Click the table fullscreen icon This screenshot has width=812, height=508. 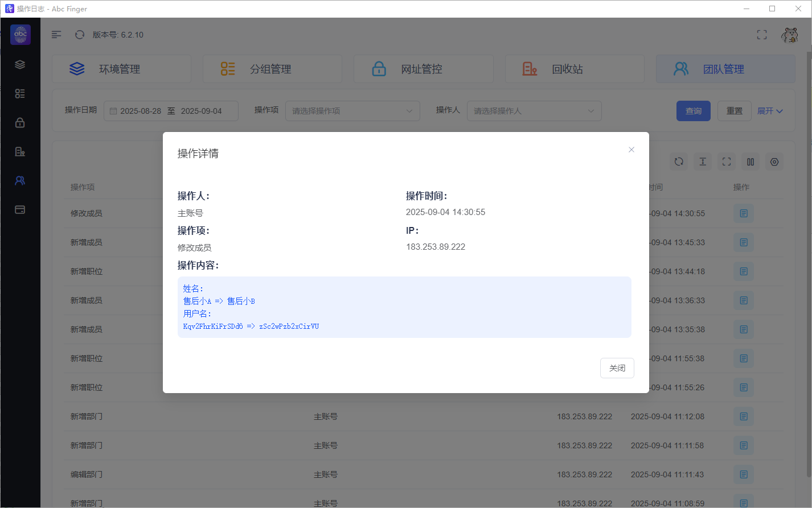(x=727, y=162)
